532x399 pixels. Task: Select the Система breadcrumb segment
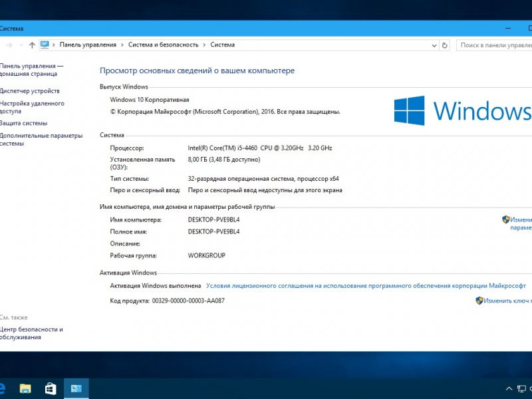click(222, 45)
